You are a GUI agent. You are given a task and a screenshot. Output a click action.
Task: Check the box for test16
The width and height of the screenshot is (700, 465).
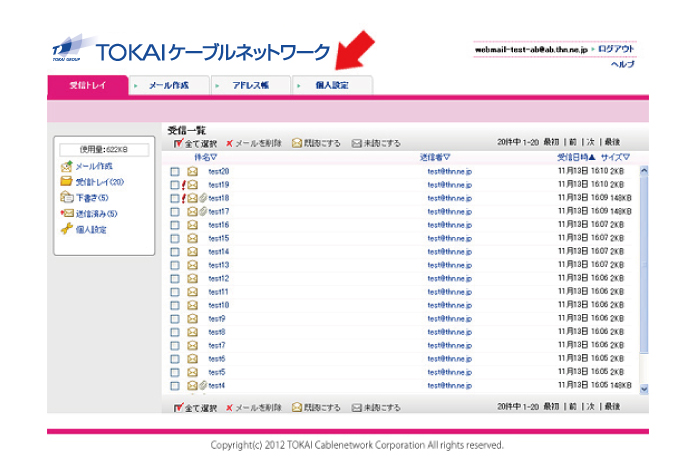pos(175,225)
